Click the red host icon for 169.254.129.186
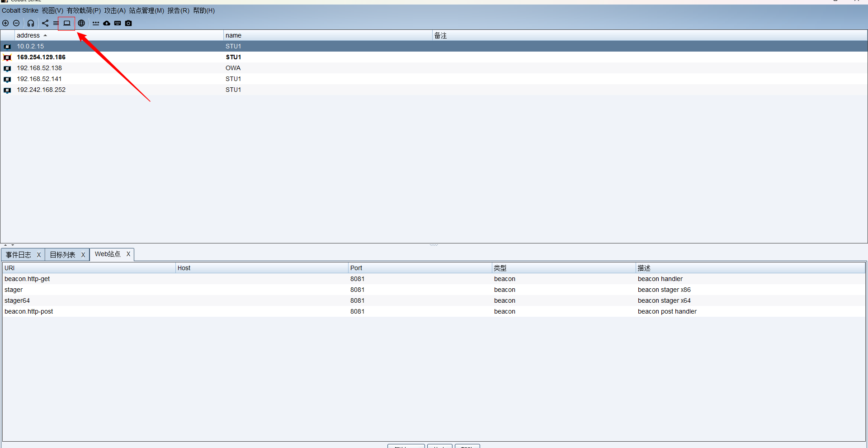 click(7, 57)
